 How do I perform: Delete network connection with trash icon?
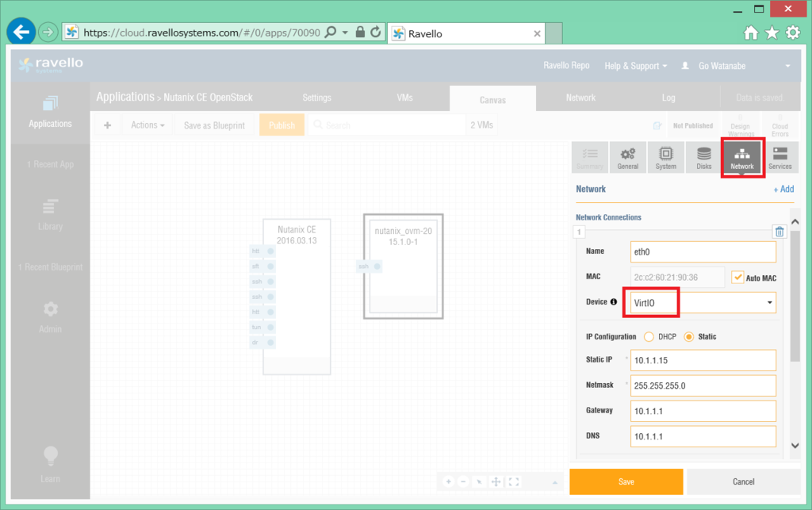click(779, 232)
